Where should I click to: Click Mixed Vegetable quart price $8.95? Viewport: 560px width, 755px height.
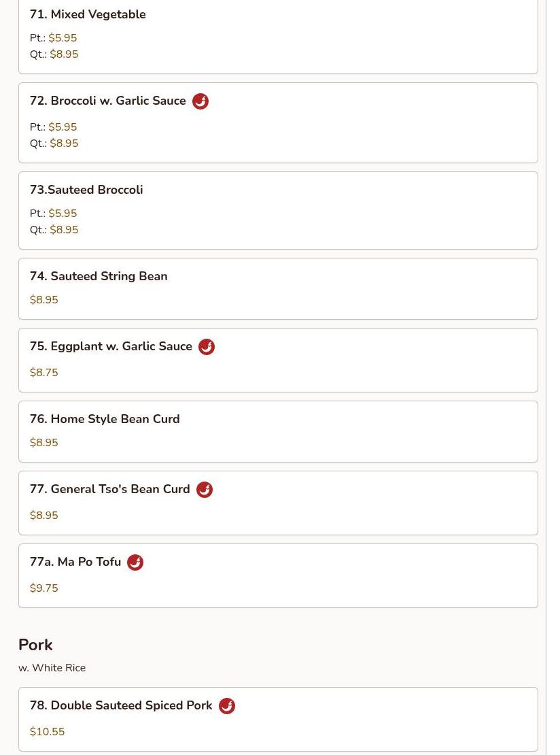(64, 54)
